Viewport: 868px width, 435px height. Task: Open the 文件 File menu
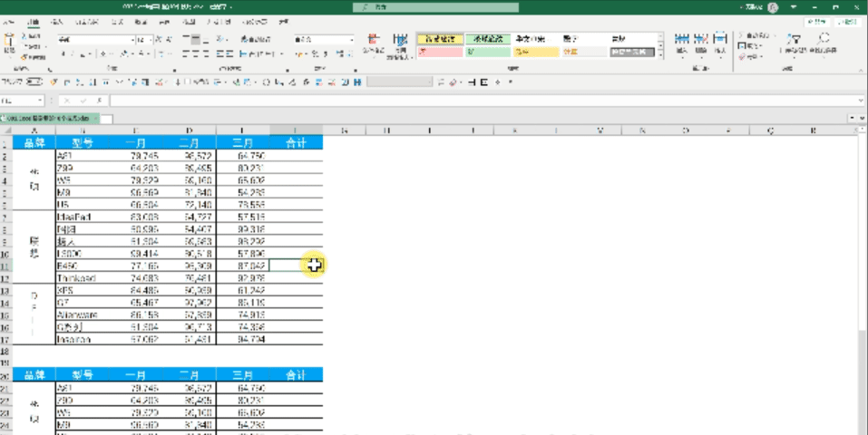[9, 22]
